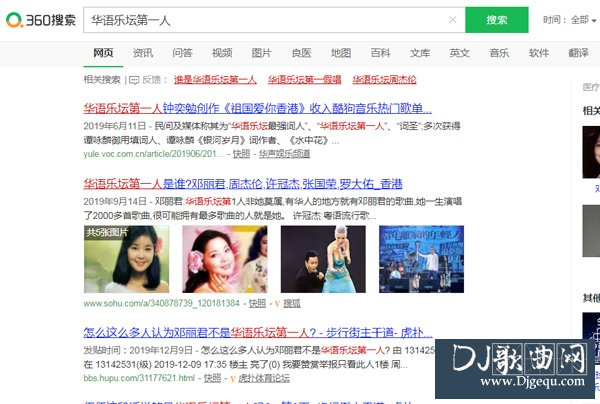Open 快照 for the hupu result
The height and width of the screenshot is (404, 600).
212,378
